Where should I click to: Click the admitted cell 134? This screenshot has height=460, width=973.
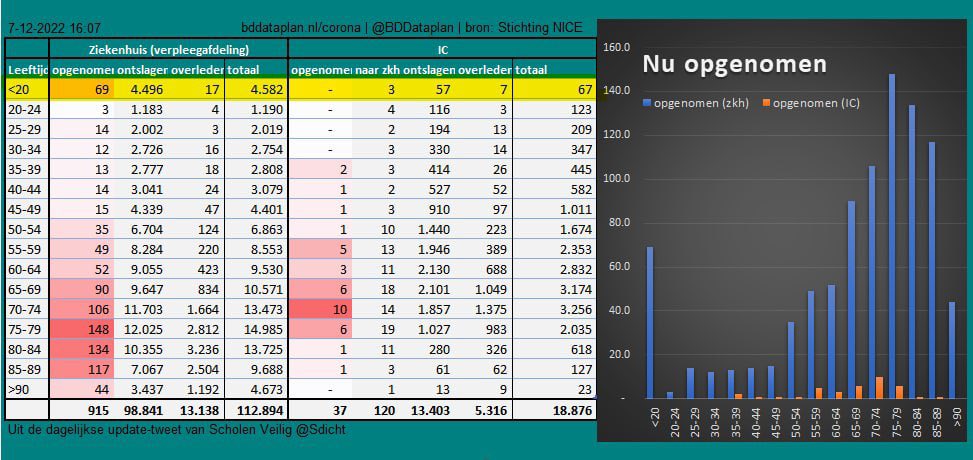pyautogui.click(x=81, y=348)
